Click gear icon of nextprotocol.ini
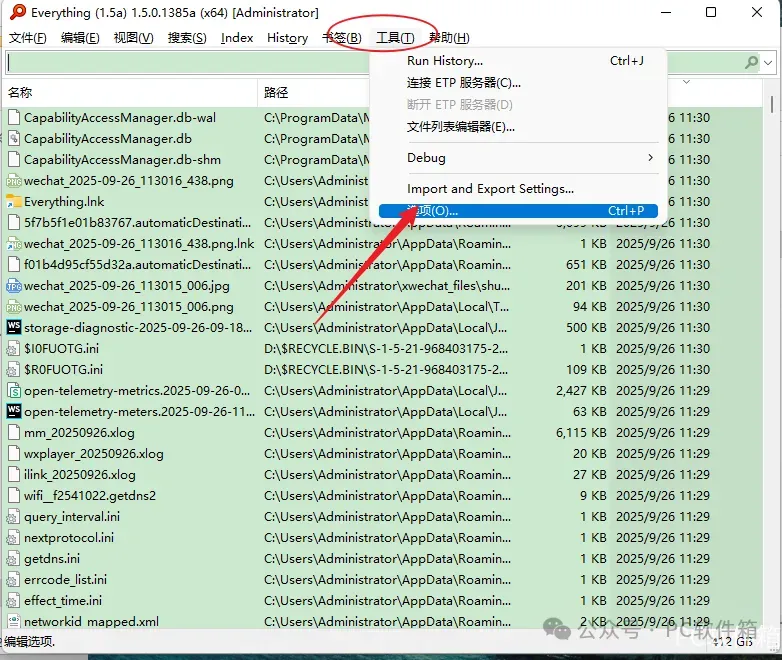 click(13, 538)
